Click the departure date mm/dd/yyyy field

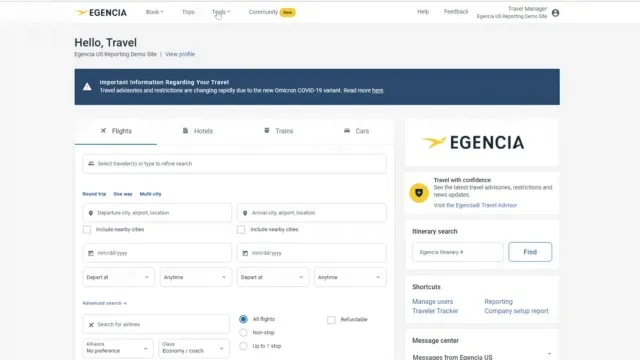pos(157,253)
